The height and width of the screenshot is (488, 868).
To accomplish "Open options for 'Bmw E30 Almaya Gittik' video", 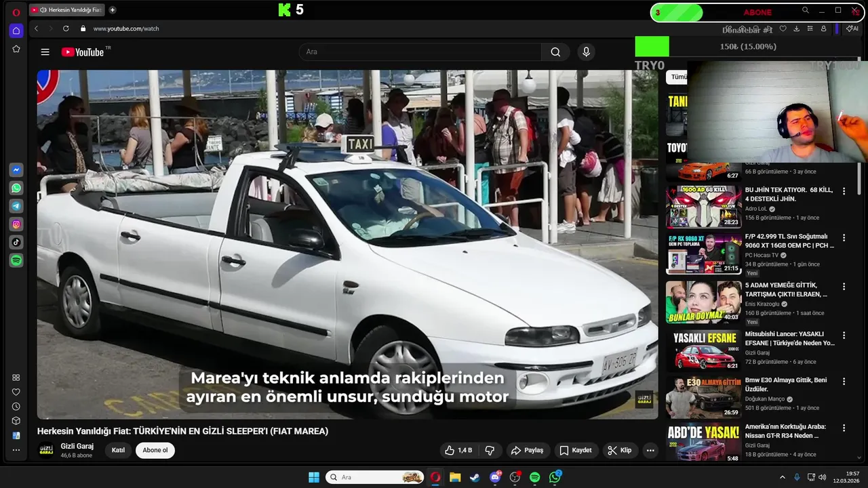I will pos(844,382).
